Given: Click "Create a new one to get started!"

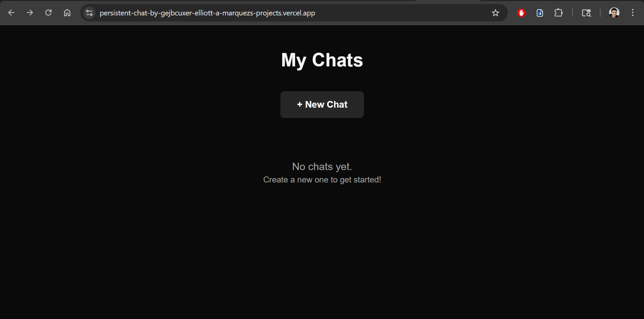Looking at the screenshot, I should click(x=322, y=180).
